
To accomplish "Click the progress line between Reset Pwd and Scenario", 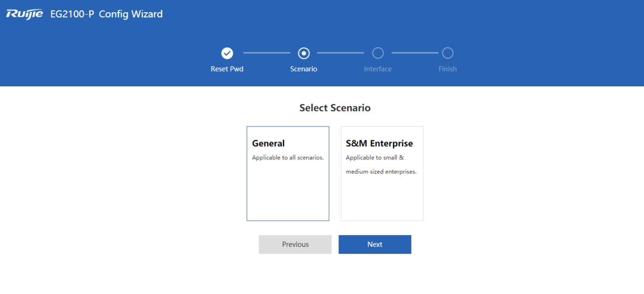I will (x=266, y=53).
